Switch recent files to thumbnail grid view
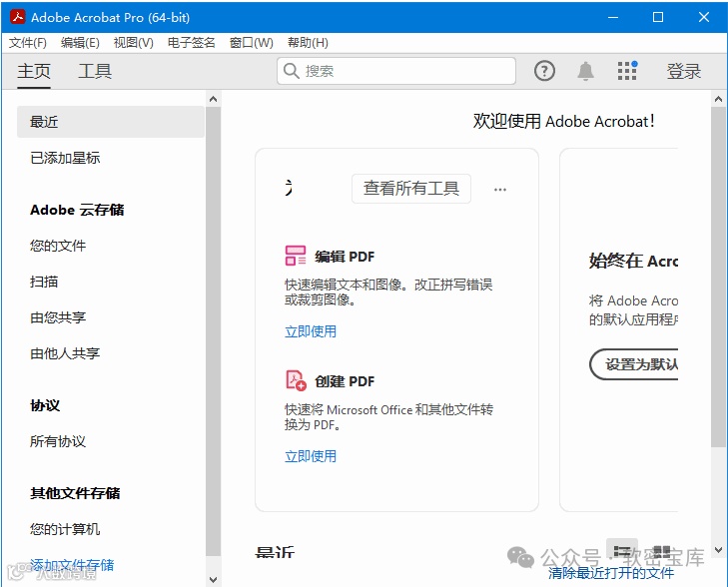728x587 pixels. click(661, 551)
